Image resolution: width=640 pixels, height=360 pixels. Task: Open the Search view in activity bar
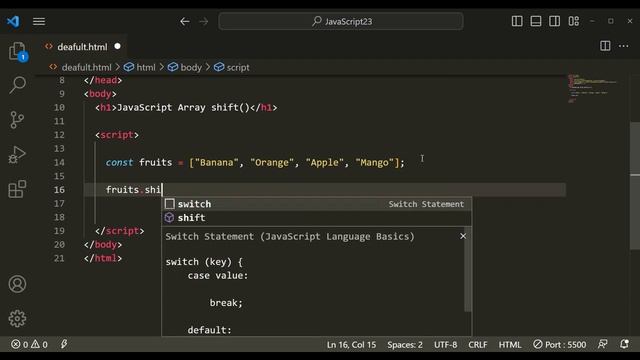point(18,85)
